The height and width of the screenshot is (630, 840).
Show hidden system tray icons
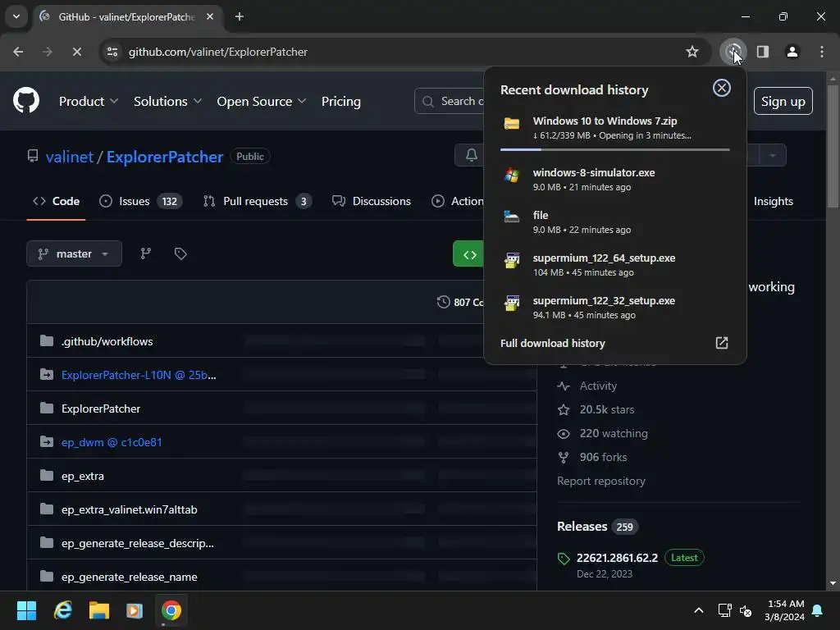[699, 610]
